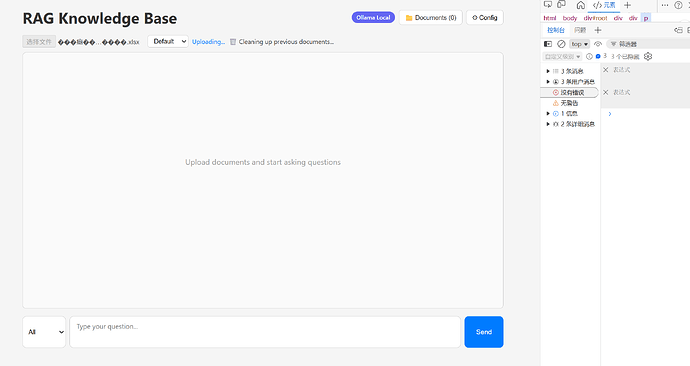690x366 pixels.
Task: Select the 没有错误 sidebar row
Action: click(x=569, y=92)
